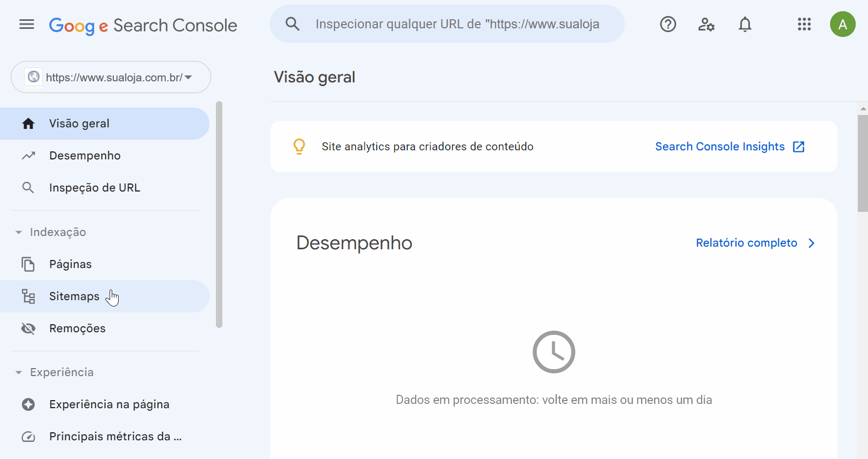
Task: Open the hamburger main menu
Action: pyautogui.click(x=27, y=25)
